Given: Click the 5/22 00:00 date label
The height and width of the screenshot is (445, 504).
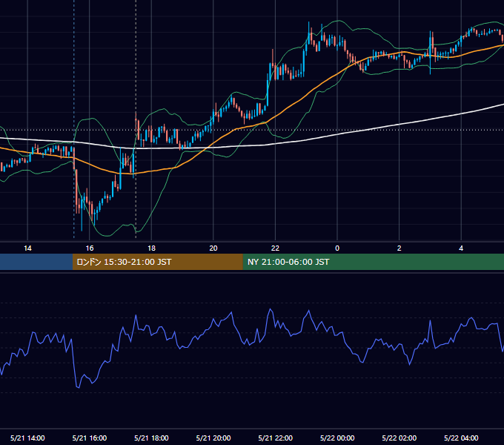Looking at the screenshot, I should [x=337, y=438].
